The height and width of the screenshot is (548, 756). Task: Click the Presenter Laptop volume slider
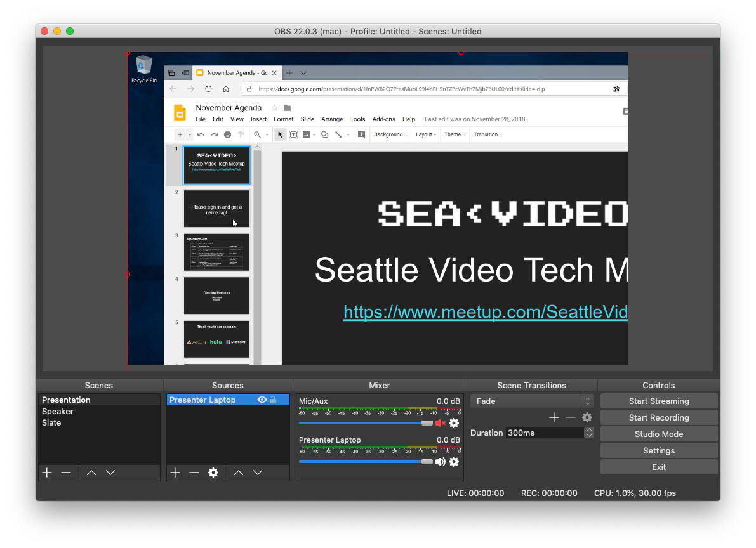pos(366,462)
